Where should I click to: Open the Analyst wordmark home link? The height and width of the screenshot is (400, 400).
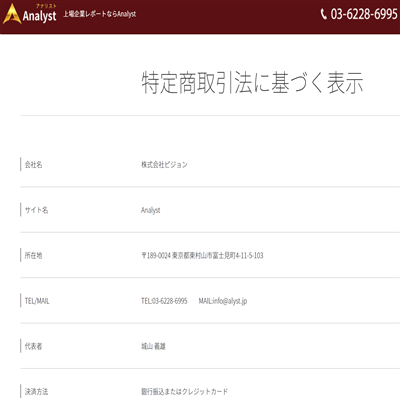39,16
